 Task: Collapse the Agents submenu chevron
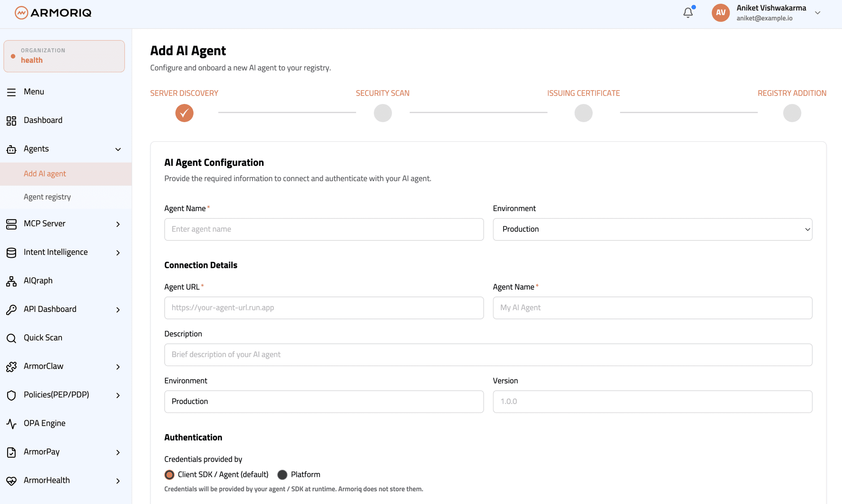[118, 149]
